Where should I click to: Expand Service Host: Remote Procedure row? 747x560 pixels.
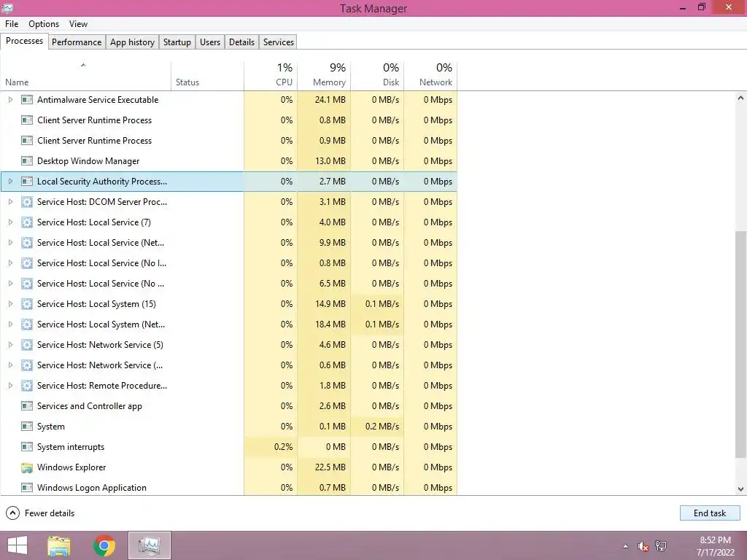pyautogui.click(x=10, y=386)
